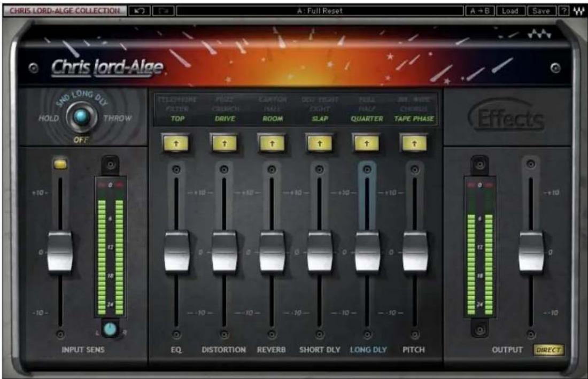The width and height of the screenshot is (588, 379).
Task: Click the Long Dly fader handle
Action: (367, 251)
